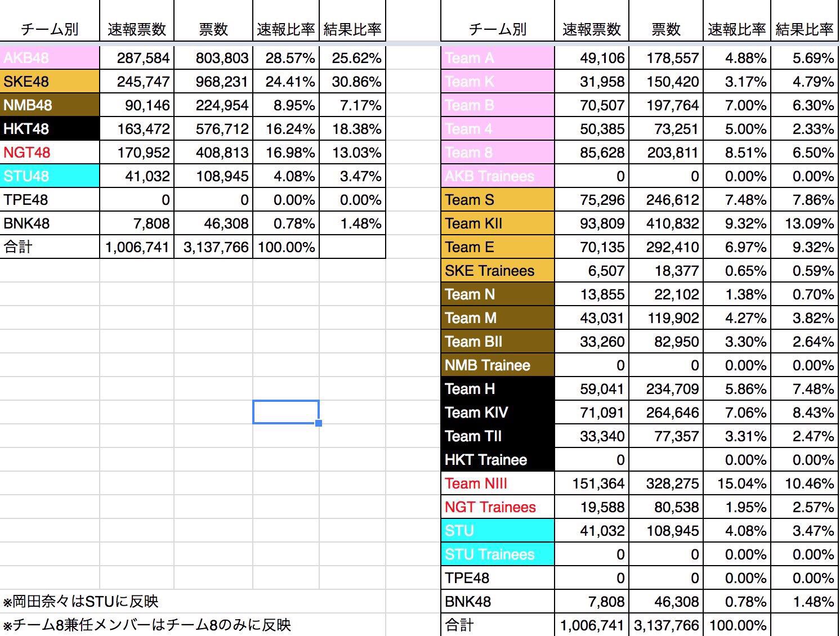Click the Team TII cell
Image resolution: width=840 pixels, height=636 pixels.
point(498,436)
